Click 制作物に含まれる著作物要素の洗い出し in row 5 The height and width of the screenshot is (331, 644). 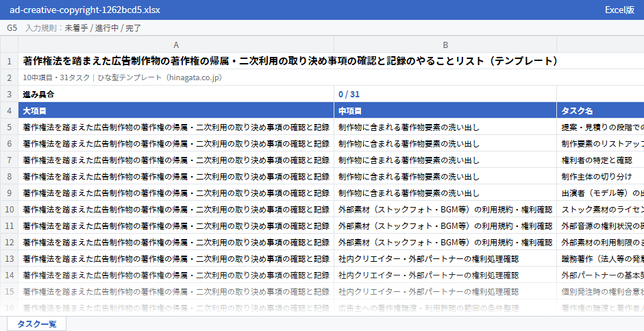[445, 127]
